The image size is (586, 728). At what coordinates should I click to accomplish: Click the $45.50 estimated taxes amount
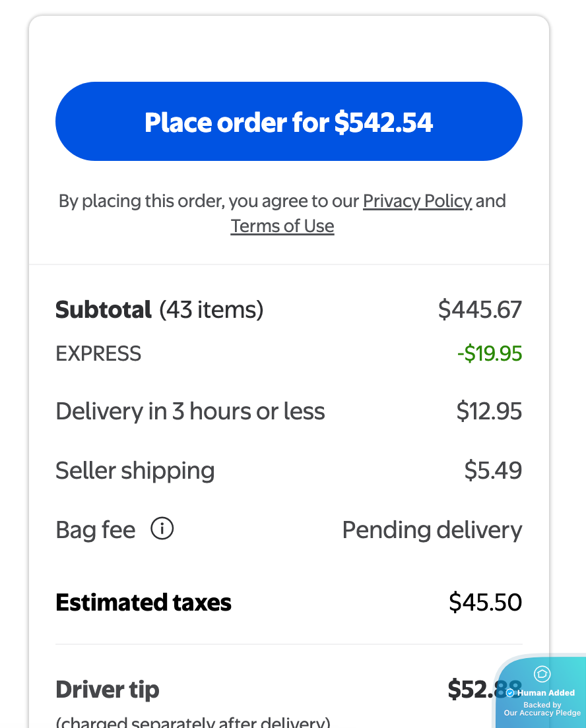pyautogui.click(x=485, y=603)
